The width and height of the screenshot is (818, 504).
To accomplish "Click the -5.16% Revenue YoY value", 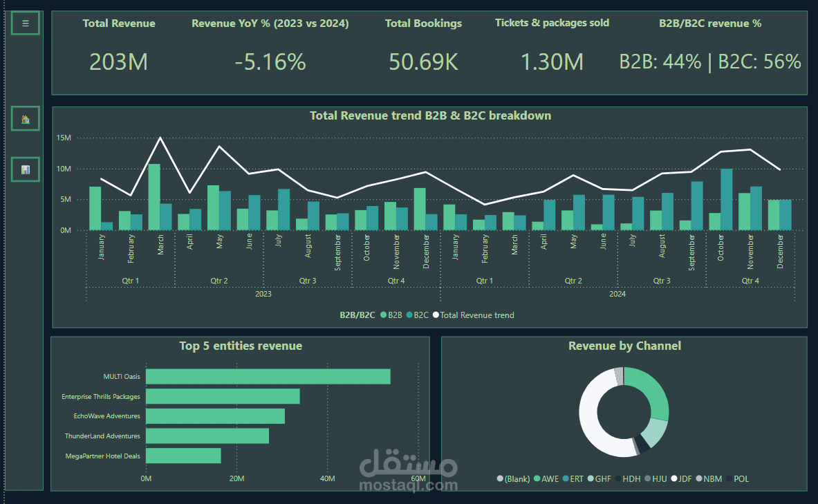I will click(270, 62).
